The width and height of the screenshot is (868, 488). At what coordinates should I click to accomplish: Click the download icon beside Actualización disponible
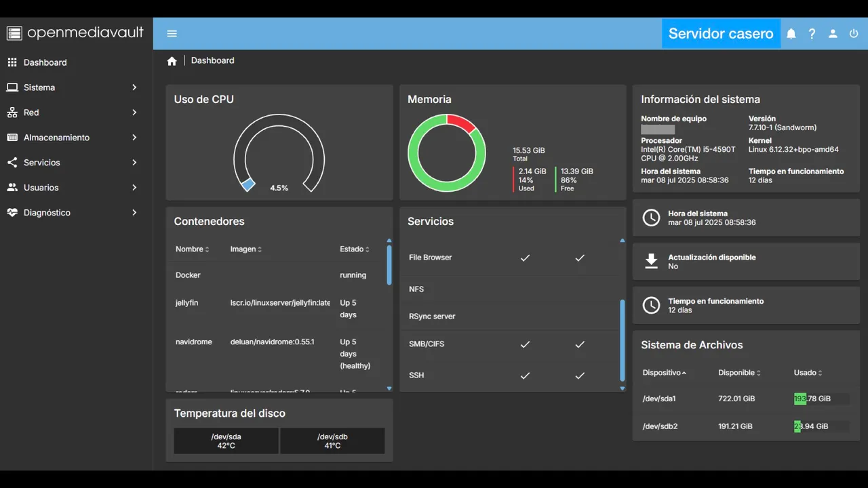click(651, 262)
